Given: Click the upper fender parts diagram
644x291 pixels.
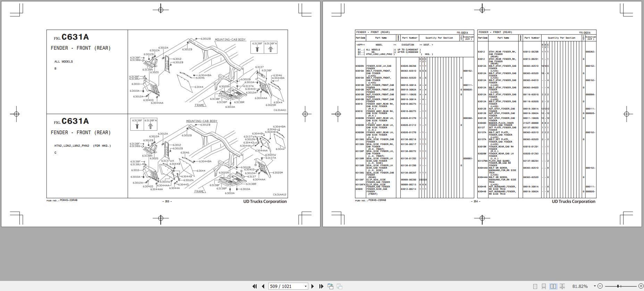Looking at the screenshot, I should (x=208, y=72).
